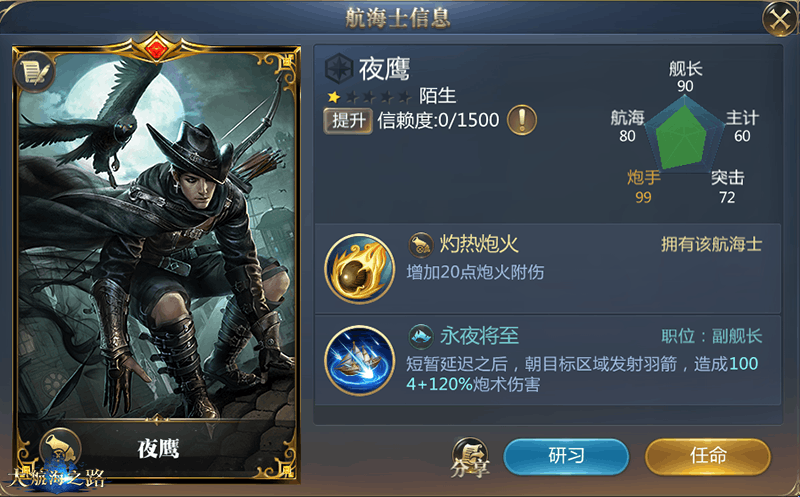
Task: Click the exclamation trust info icon
Action: tap(521, 120)
